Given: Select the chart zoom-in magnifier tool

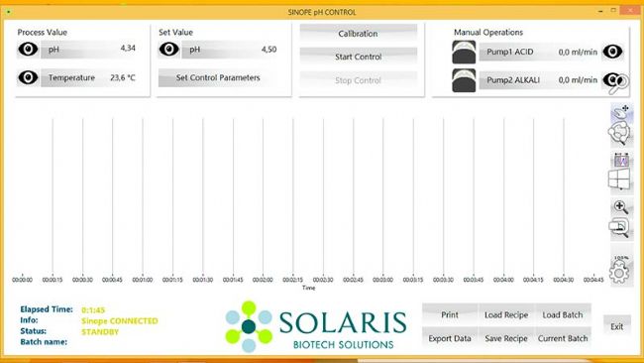Looking at the screenshot, I should (620, 206).
